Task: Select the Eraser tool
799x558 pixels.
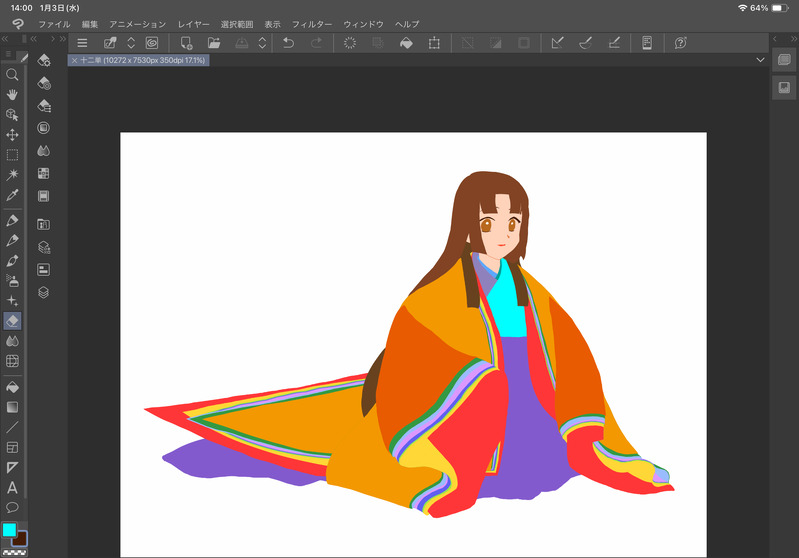Action: (x=12, y=321)
